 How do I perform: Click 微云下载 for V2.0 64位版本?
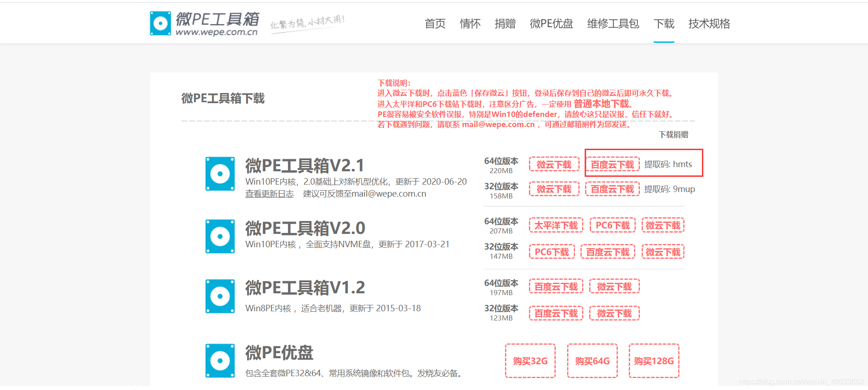(663, 225)
